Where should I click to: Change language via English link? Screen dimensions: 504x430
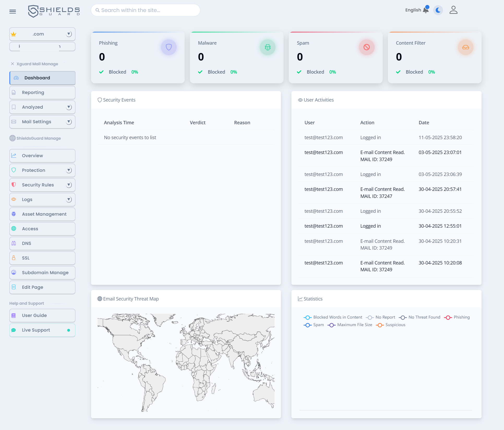tap(413, 10)
